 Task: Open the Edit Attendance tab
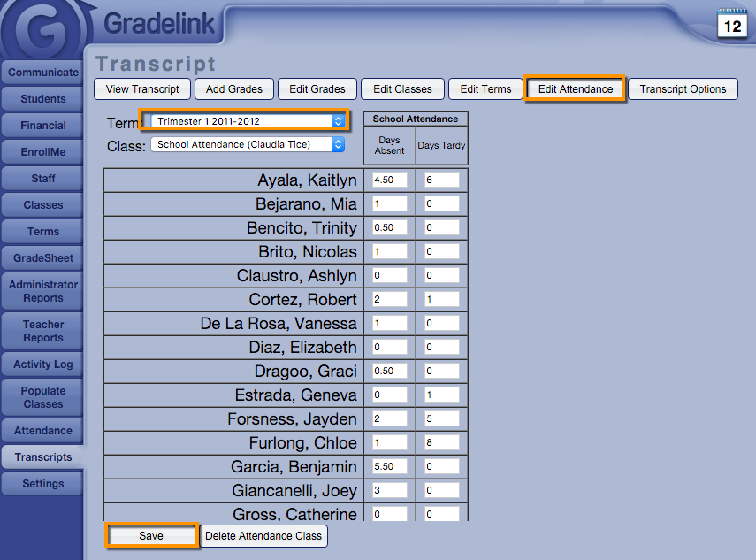coord(575,89)
